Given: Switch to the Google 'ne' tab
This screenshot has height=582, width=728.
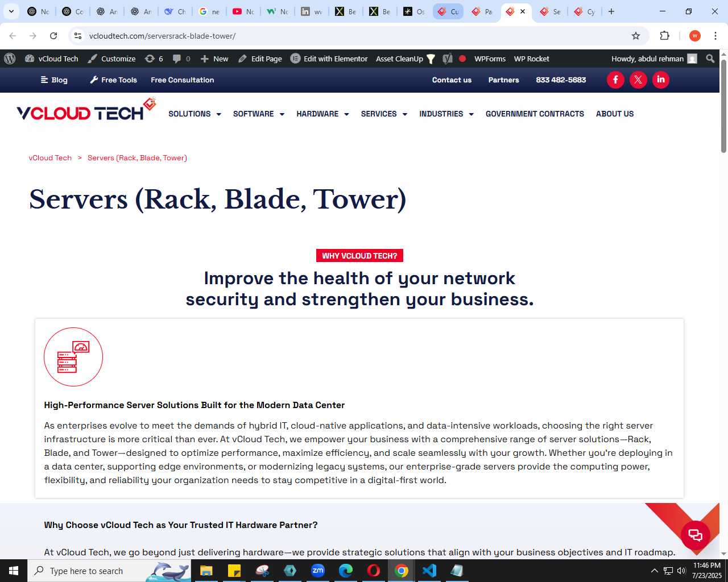Looking at the screenshot, I should point(209,11).
